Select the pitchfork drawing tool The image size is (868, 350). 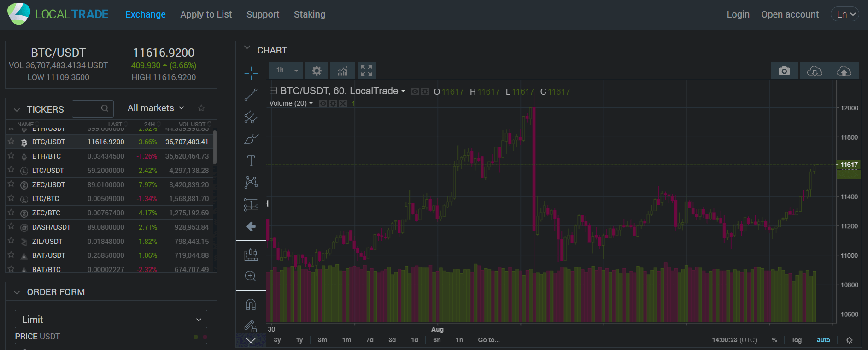tap(251, 117)
